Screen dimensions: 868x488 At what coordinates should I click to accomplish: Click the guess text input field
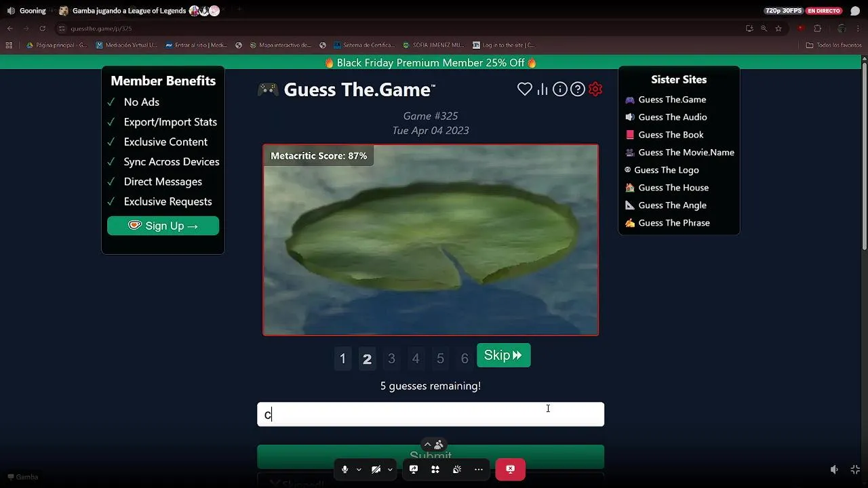click(x=431, y=415)
